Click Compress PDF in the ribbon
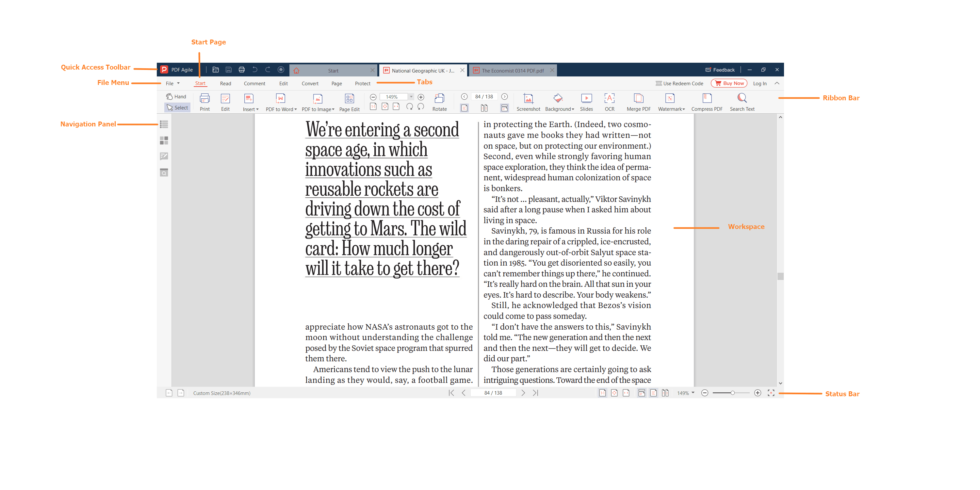This screenshot has width=980, height=490. [707, 102]
